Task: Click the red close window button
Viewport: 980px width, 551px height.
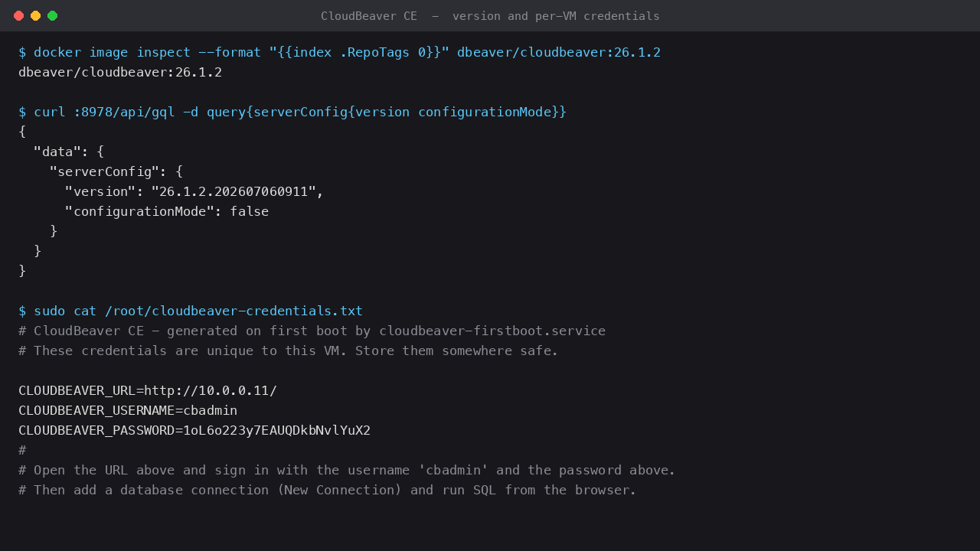Action: point(18,16)
